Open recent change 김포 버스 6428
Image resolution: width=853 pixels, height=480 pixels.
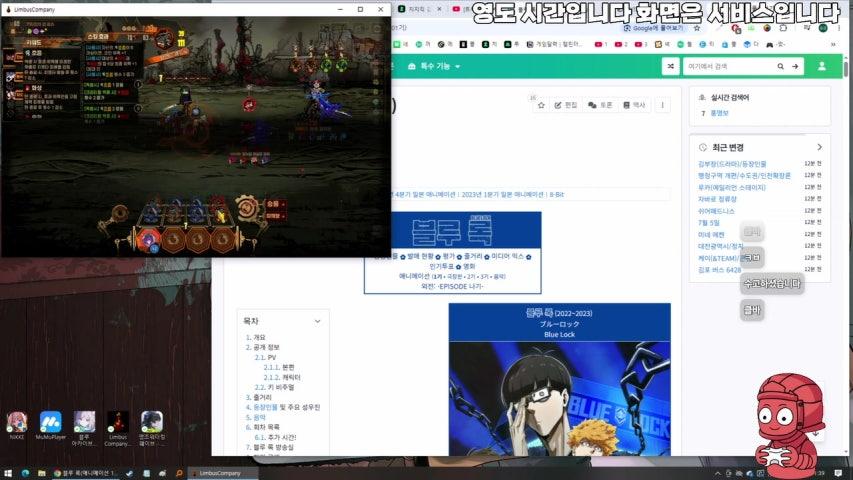click(719, 270)
